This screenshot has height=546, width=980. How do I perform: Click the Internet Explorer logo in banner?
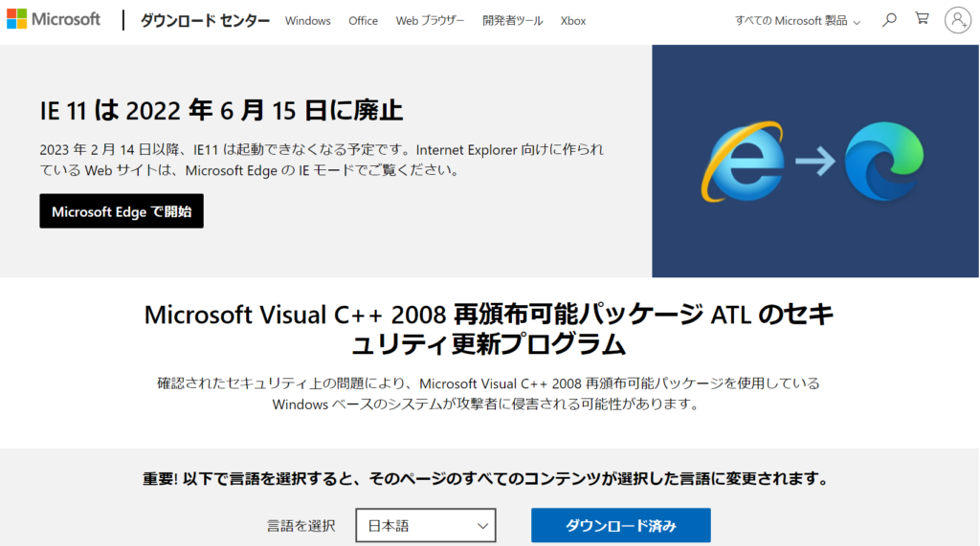click(743, 162)
